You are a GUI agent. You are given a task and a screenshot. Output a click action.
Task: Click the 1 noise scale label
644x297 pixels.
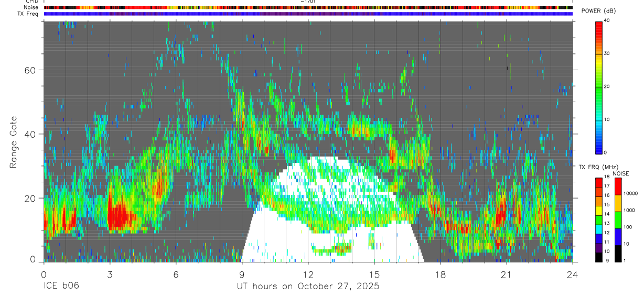tap(625, 260)
